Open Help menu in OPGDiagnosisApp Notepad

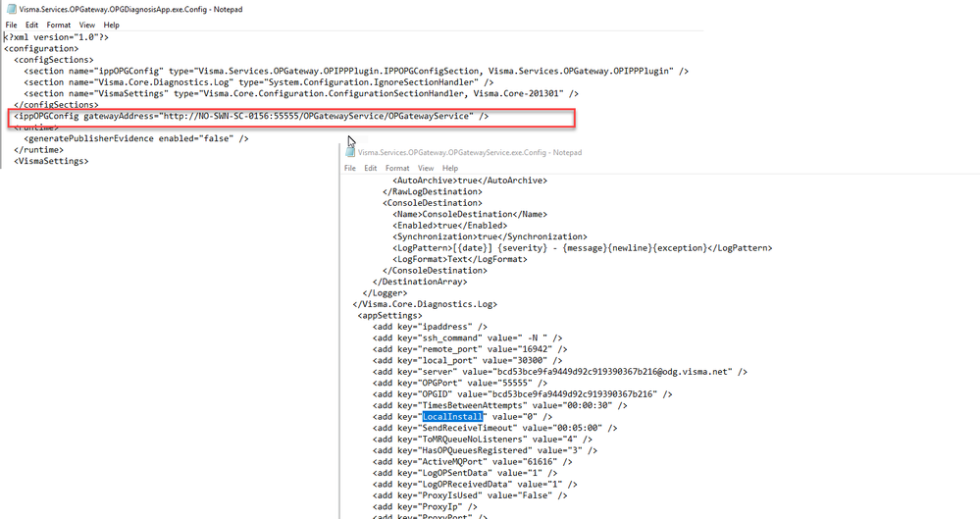[111, 25]
